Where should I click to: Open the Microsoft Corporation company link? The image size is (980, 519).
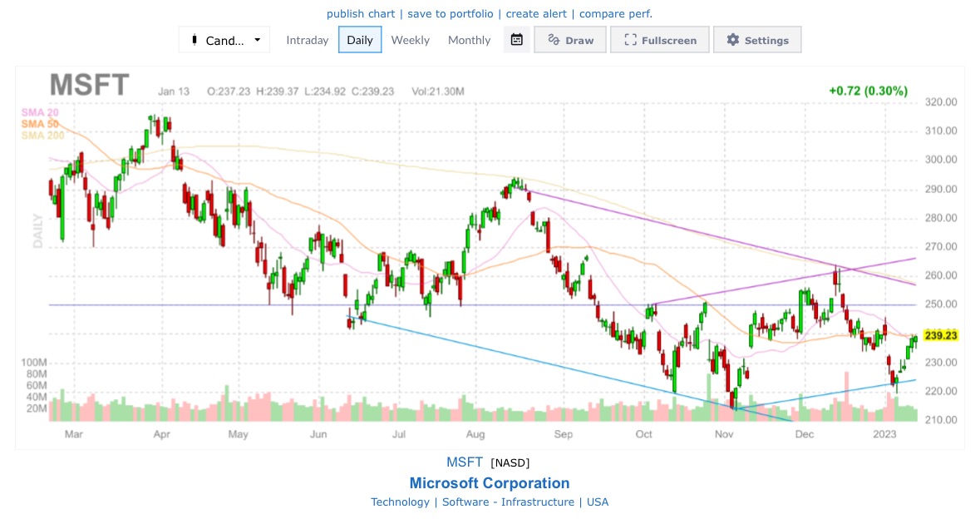tap(490, 482)
